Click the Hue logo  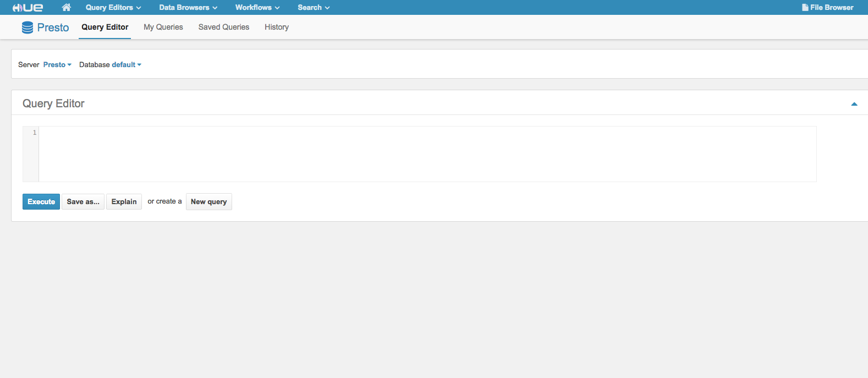click(x=28, y=8)
